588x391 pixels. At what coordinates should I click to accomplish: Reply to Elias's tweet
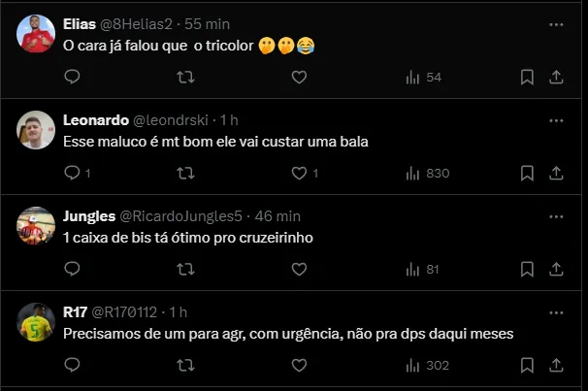pyautogui.click(x=71, y=77)
